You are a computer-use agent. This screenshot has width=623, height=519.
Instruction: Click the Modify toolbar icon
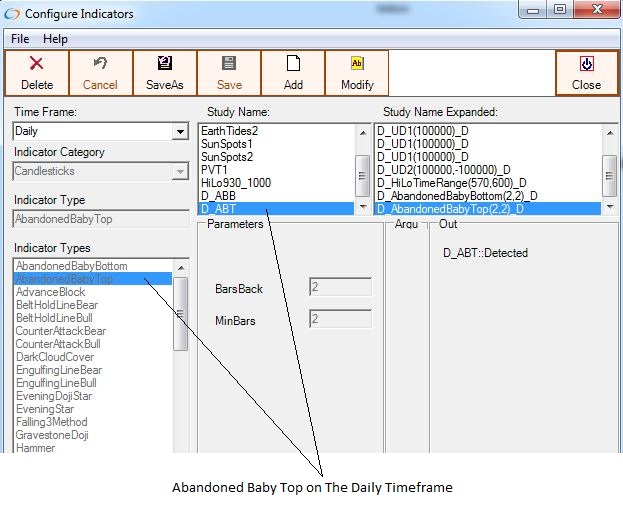[x=357, y=63]
